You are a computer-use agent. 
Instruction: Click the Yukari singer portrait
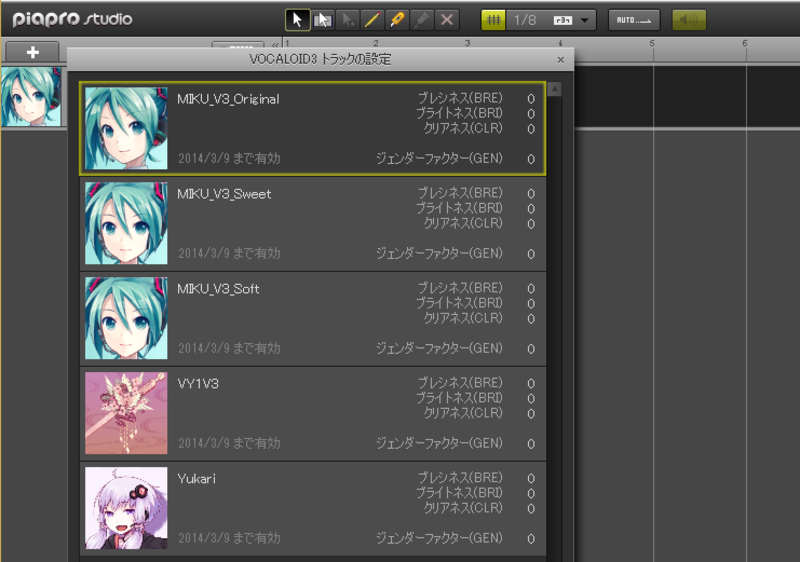click(x=126, y=508)
